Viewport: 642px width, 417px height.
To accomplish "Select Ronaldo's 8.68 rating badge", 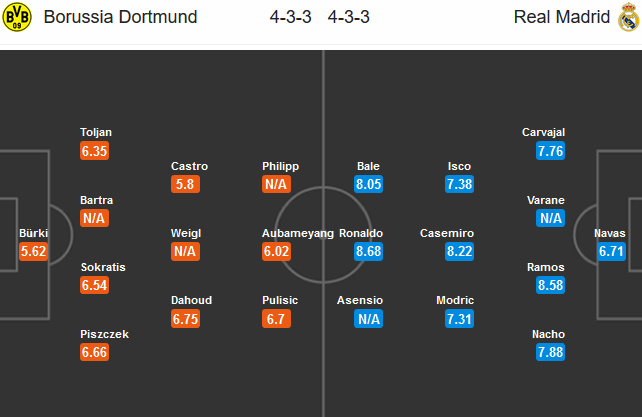I will point(368,251).
